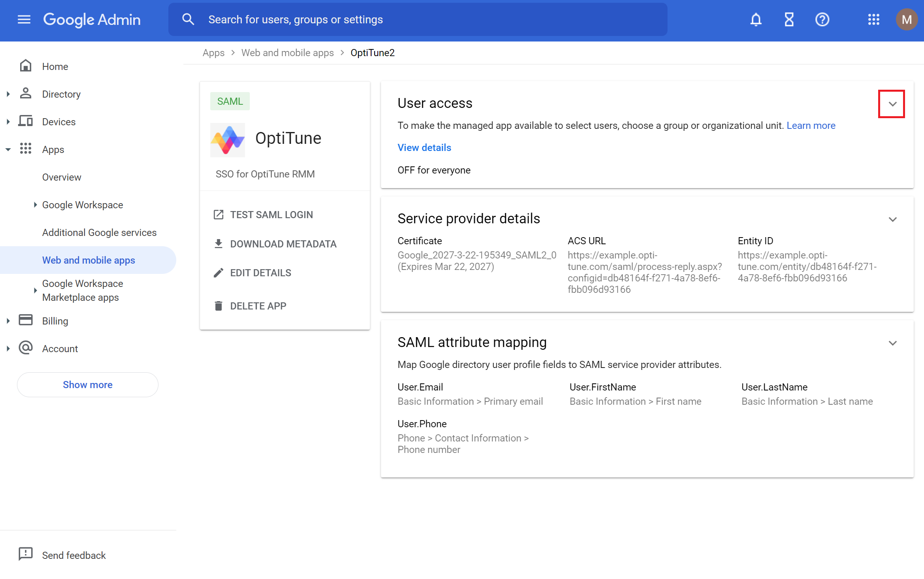Expand the Account tree arrow

(x=8, y=349)
